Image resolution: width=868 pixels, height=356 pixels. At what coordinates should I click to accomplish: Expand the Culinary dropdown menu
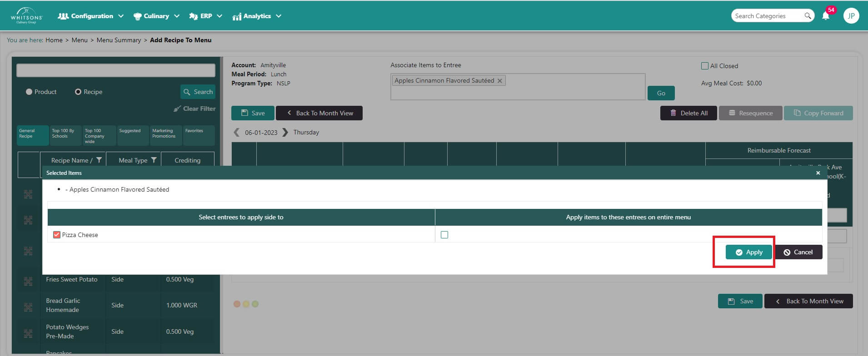(x=156, y=16)
